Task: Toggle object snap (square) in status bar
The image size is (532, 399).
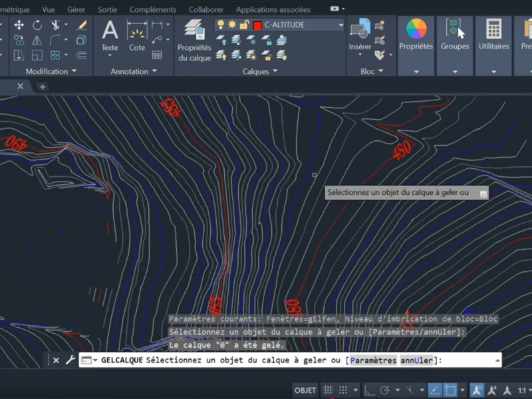Action: click(450, 390)
